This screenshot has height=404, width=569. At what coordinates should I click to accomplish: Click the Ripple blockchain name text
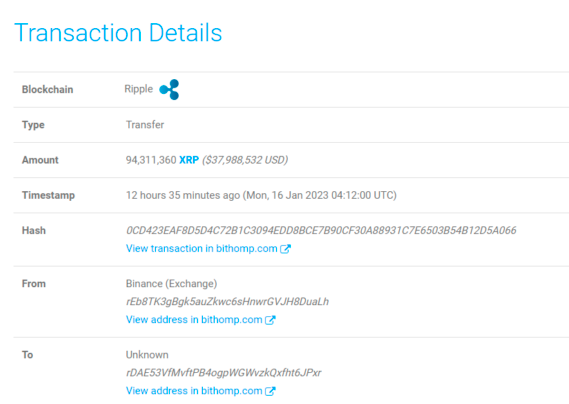click(139, 89)
